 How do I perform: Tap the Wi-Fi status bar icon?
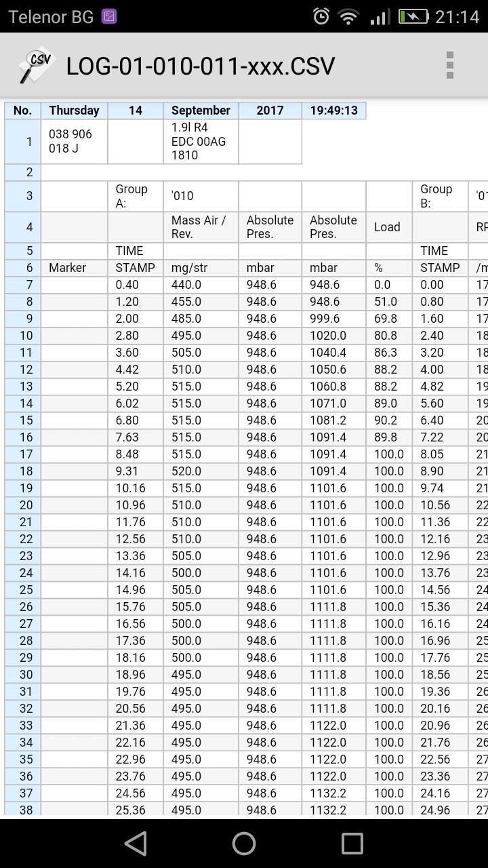pyautogui.click(x=348, y=17)
